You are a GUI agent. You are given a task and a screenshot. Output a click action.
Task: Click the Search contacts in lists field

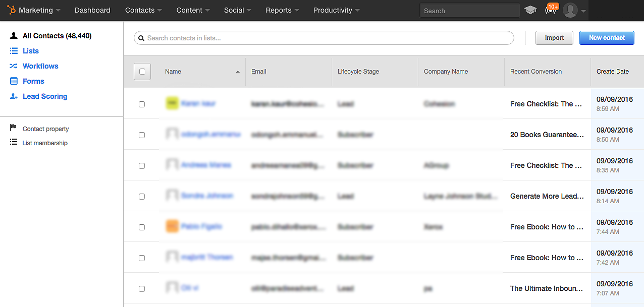click(328, 38)
